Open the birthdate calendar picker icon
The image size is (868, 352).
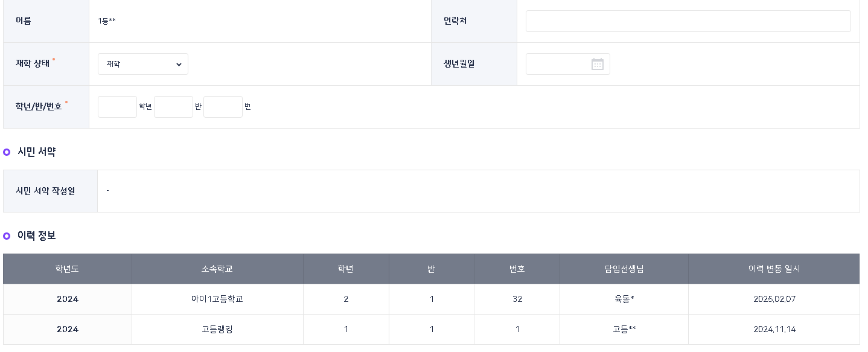pos(597,64)
